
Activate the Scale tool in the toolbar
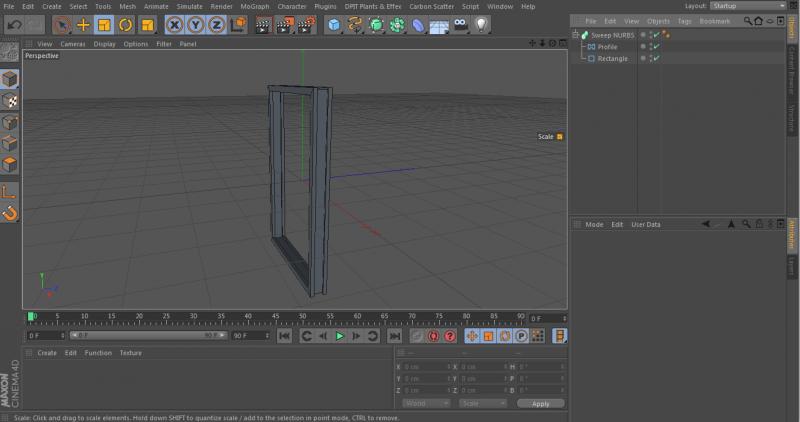point(104,24)
